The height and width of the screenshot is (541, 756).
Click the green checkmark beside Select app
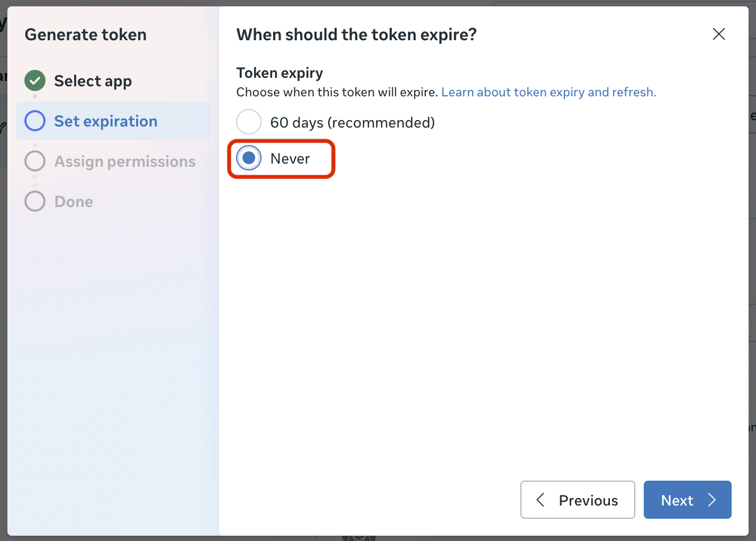(35, 81)
